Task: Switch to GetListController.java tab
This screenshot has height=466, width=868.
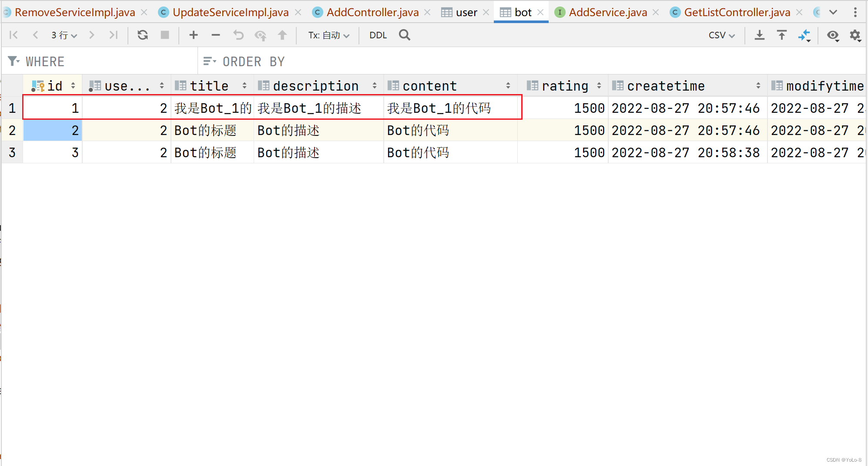Action: 737,12
